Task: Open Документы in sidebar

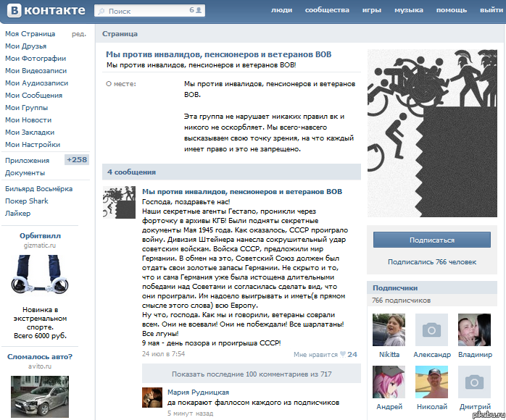Action: (x=25, y=173)
